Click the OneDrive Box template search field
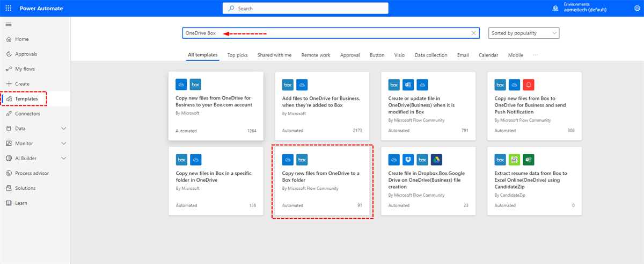Viewport: 644px width, 264px height. 330,33
